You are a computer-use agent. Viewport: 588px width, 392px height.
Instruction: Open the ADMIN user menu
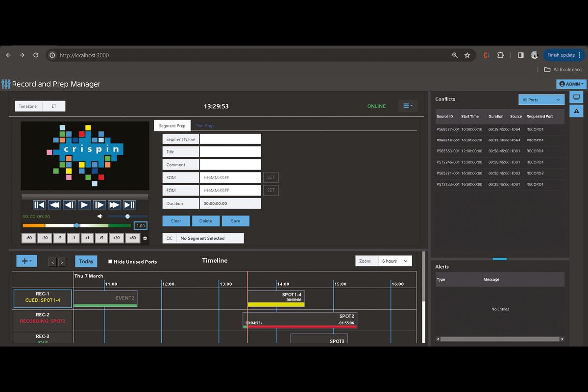pos(571,84)
